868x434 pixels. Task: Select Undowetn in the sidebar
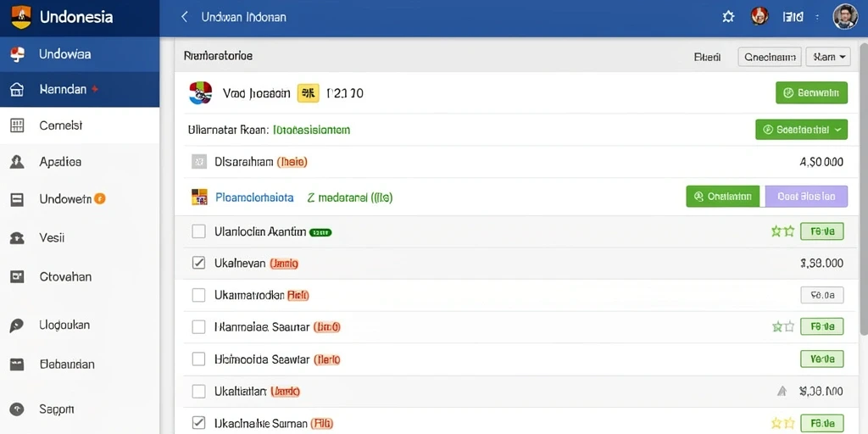(80, 199)
